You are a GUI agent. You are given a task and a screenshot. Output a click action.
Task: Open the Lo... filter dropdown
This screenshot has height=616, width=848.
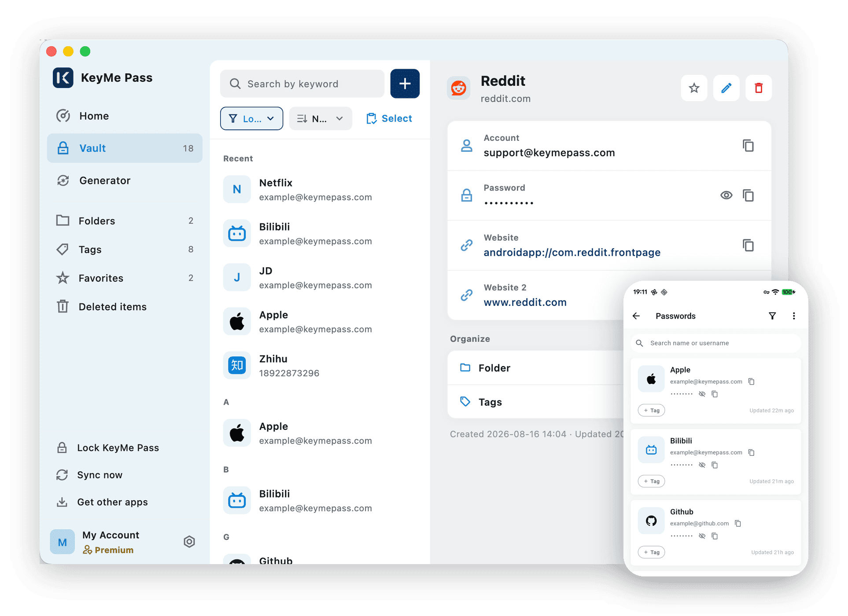pyautogui.click(x=251, y=118)
